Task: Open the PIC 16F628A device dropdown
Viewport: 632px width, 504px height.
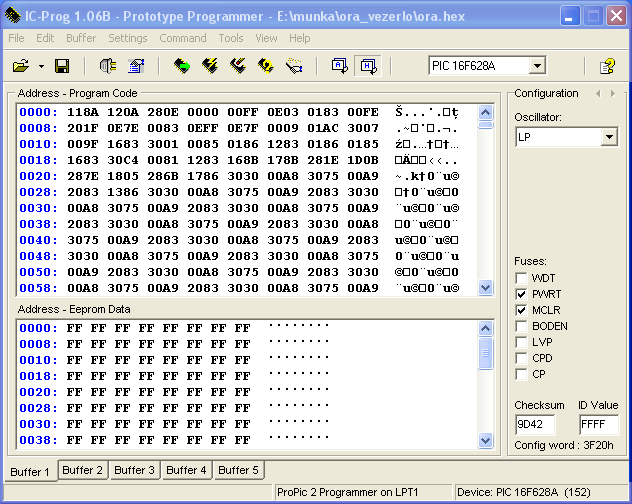Action: coord(537,66)
